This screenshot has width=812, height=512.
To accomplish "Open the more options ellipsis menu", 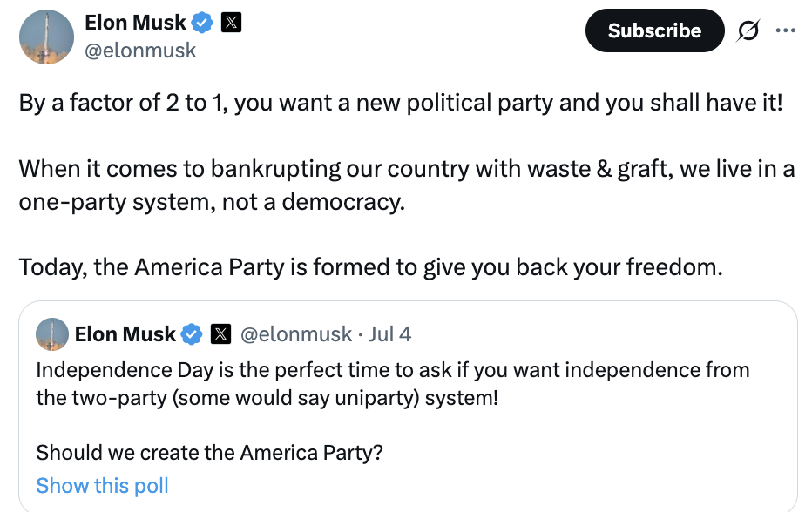I will (787, 29).
